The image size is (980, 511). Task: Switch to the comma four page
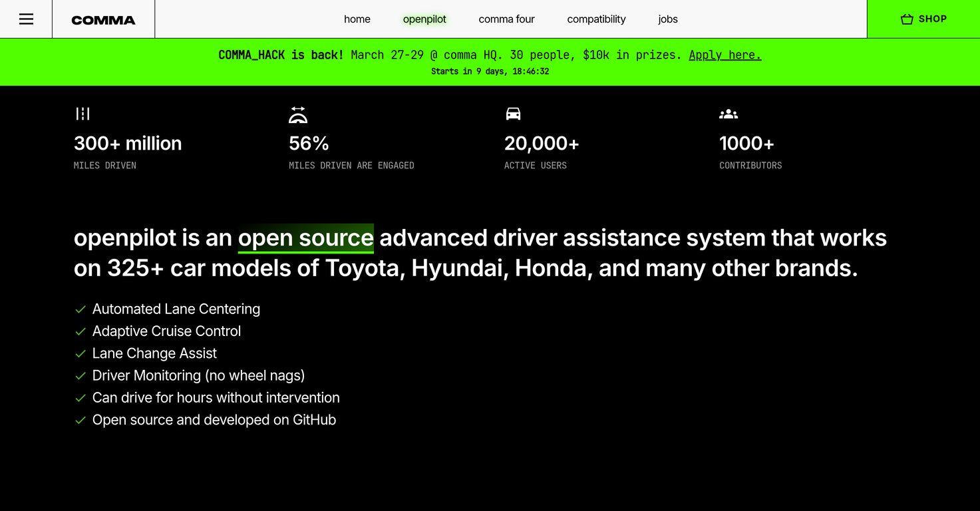[506, 19]
